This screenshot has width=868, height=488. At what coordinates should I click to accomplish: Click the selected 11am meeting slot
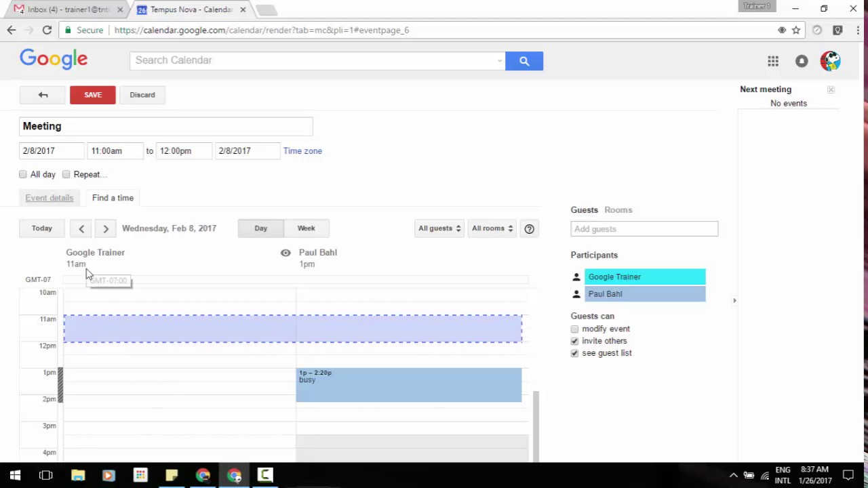293,329
